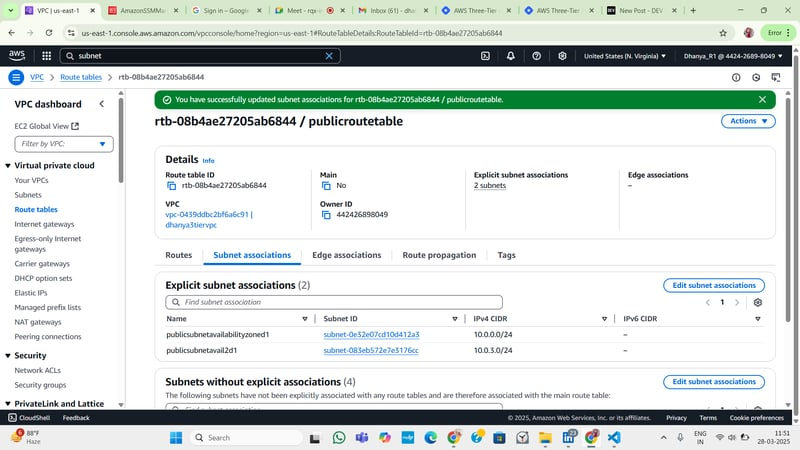The image size is (800, 450).
Task: Sort by IPv6 CIDR column
Action: tap(758, 319)
